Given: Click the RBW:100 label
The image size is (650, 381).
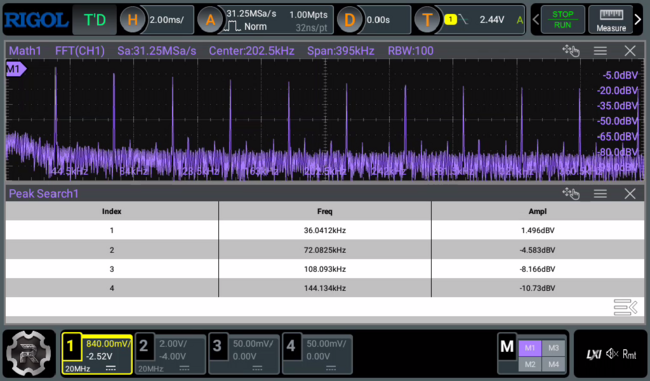Looking at the screenshot, I should (x=410, y=51).
